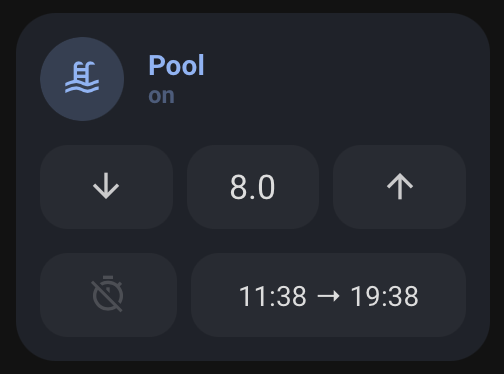Screen dimensions: 504x374
Task: Edit the 11:38 start time range
Action: pos(328,295)
